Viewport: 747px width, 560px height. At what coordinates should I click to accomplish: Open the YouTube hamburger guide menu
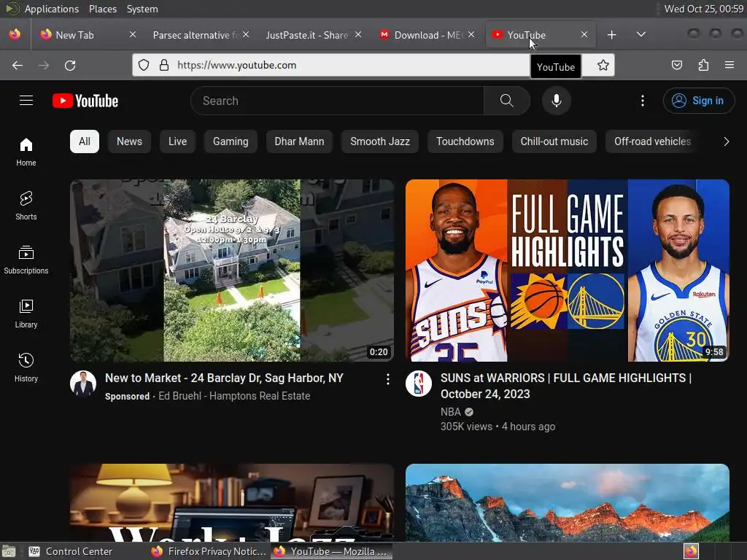26,101
